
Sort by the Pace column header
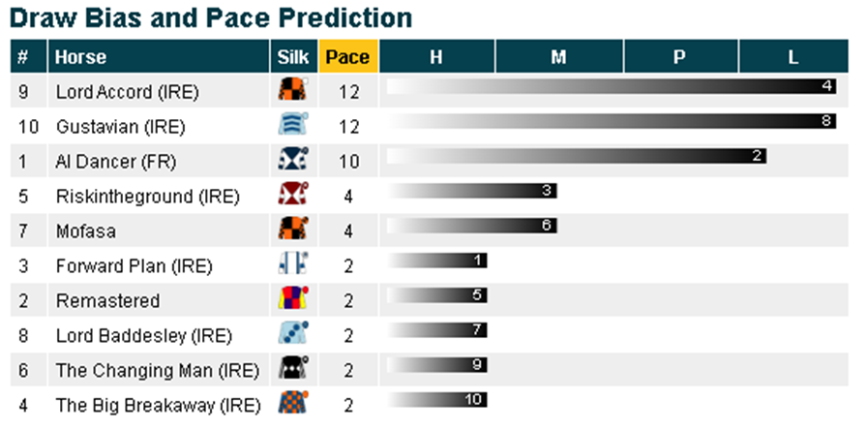[347, 56]
